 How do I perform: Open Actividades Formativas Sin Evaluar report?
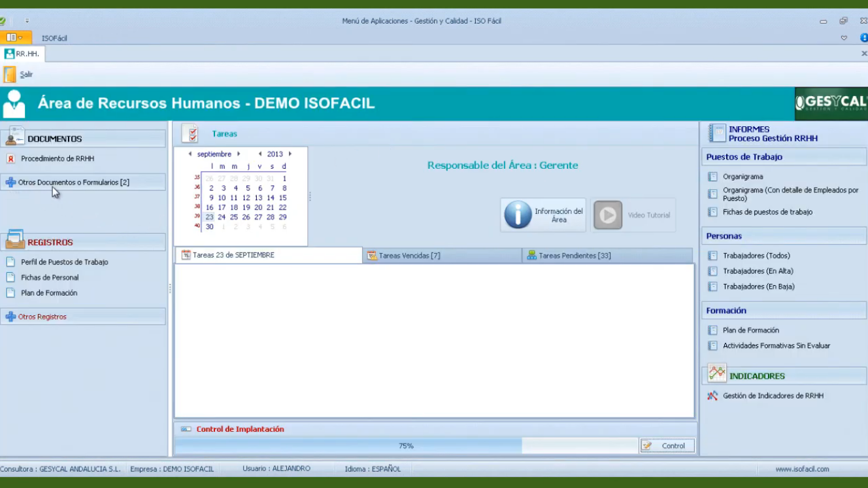776,345
